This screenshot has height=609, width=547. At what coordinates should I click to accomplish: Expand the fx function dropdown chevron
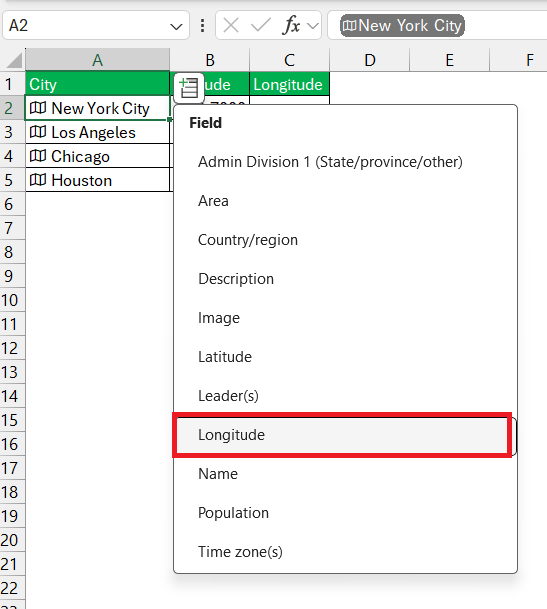click(x=313, y=26)
